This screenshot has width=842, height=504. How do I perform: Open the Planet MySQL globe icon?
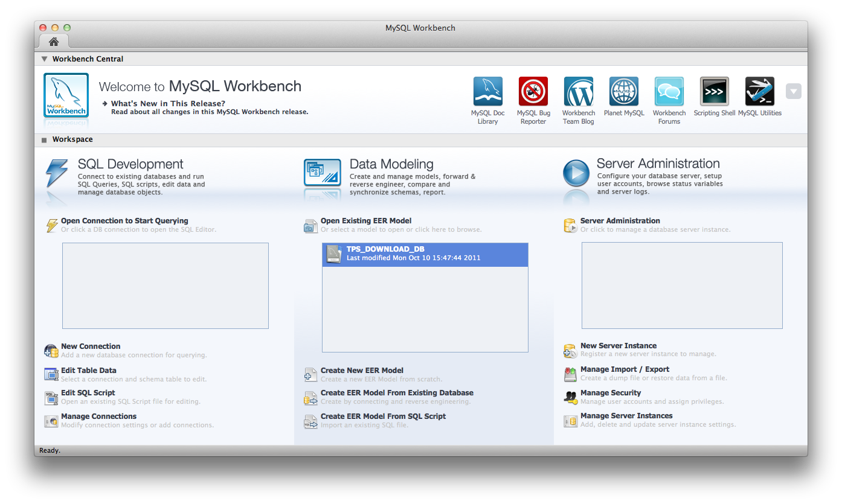[624, 92]
